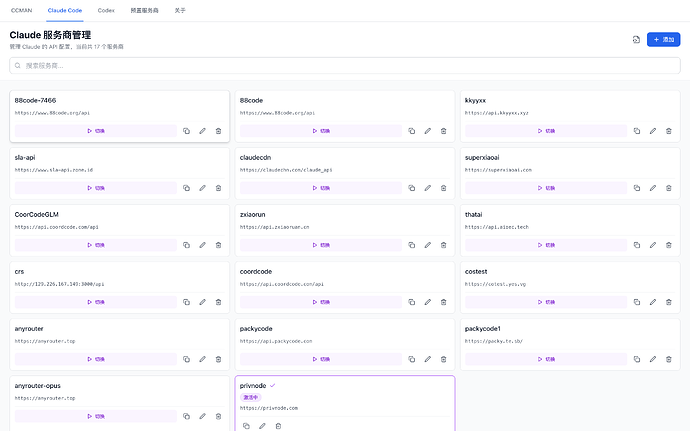Click the https://claudecdn.com/claude_api URL
Image resolution: width=690 pixels, height=431 pixels.
click(286, 170)
